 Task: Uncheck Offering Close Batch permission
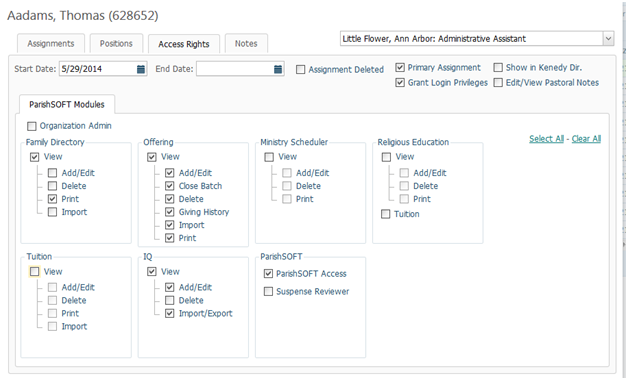coord(170,186)
